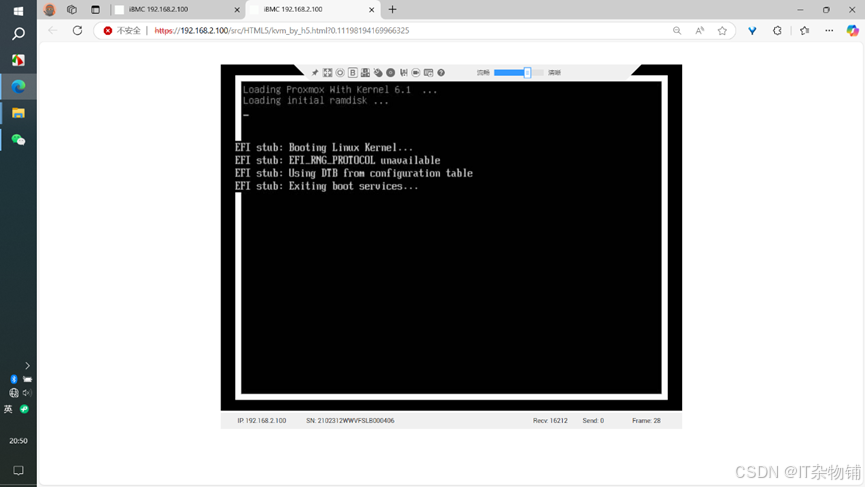Open browser extensions puzzle icon
Screen dimensions: 865x487
click(x=777, y=31)
